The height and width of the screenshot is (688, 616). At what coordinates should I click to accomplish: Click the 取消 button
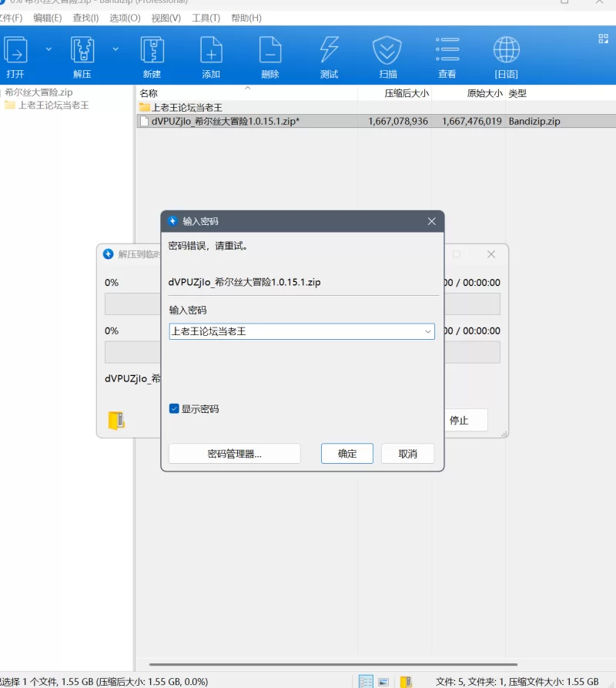pyautogui.click(x=408, y=454)
